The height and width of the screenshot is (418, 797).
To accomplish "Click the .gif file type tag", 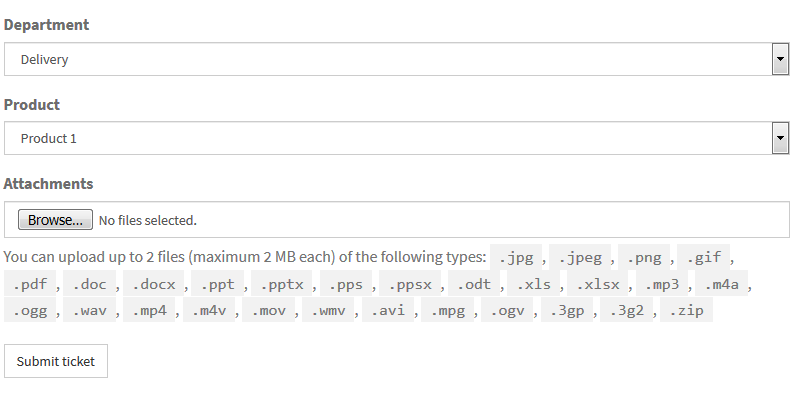I will [x=703, y=257].
